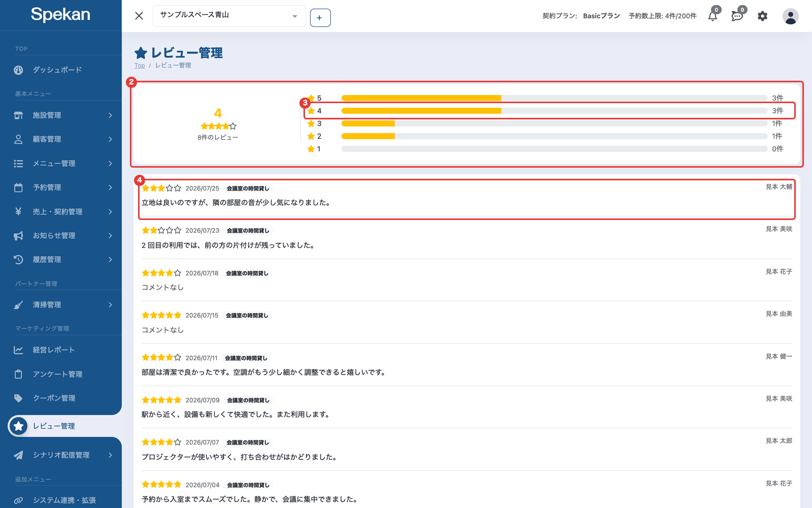Open the ダッシュボード dashboard icon
Viewport: 812px width, 508px height.
click(18, 70)
